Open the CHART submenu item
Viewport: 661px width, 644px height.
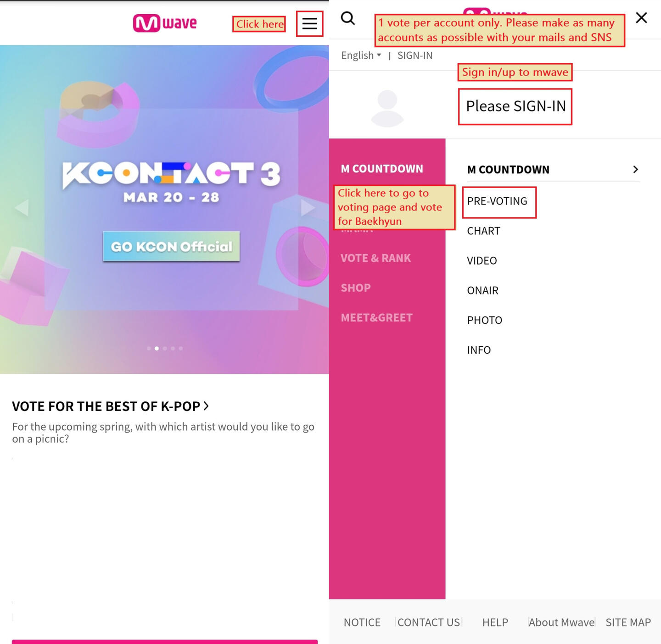483,231
